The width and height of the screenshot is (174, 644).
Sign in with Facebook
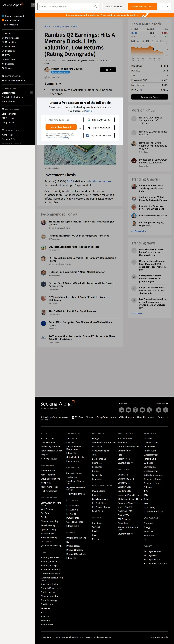point(99,136)
